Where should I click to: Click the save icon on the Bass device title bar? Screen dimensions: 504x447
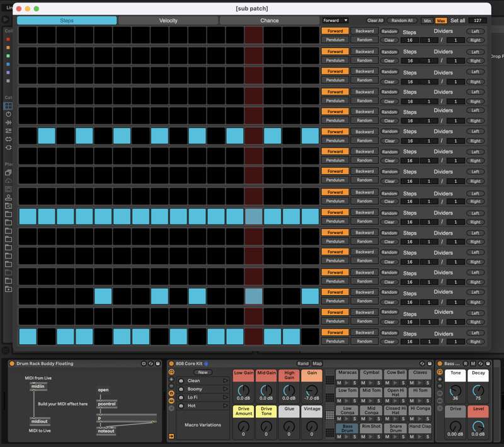pyautogui.click(x=488, y=363)
